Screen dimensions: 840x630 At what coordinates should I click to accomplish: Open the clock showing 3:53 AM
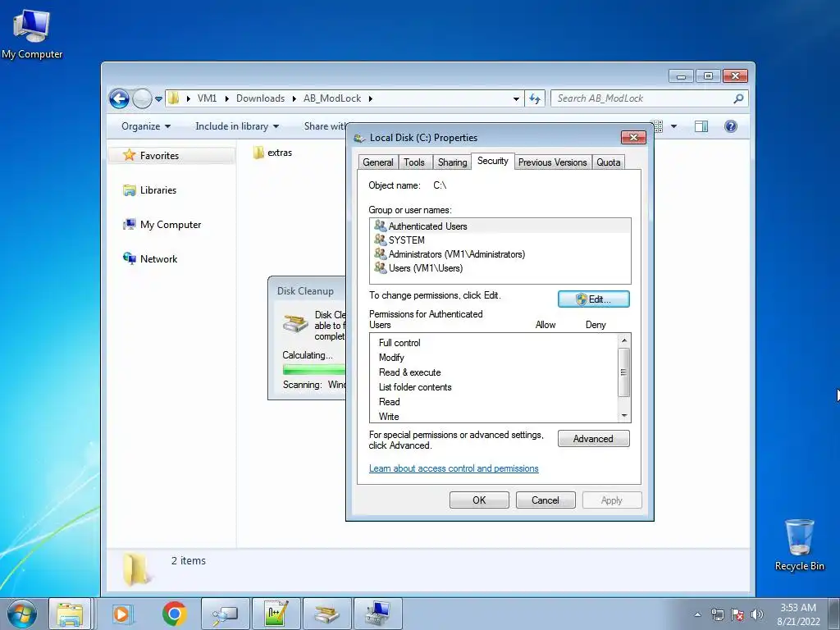[798, 614]
